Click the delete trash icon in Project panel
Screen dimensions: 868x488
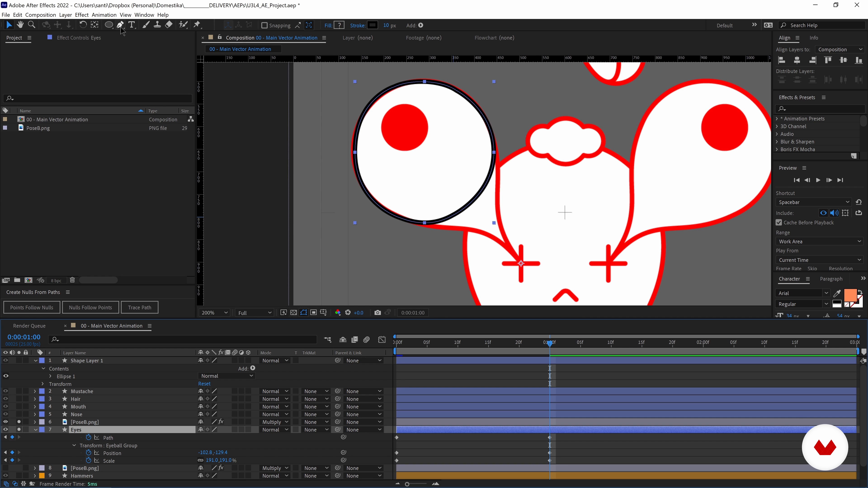[72, 280]
